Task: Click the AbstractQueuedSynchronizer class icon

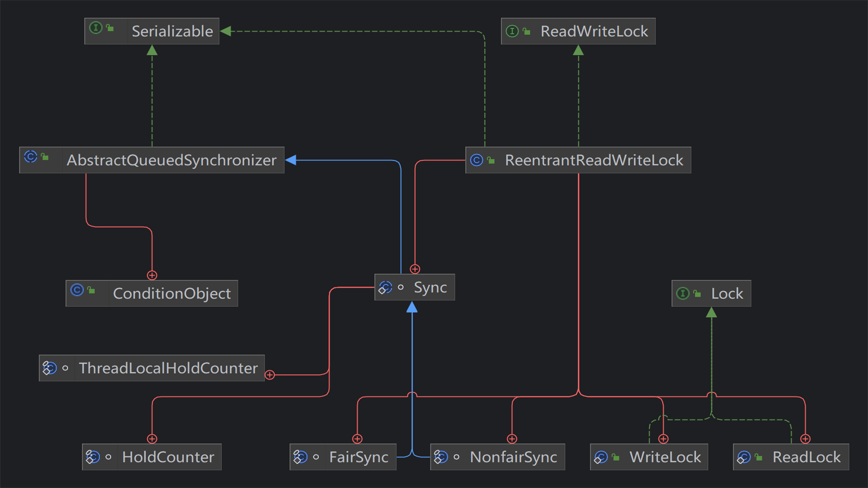Action: (x=31, y=157)
